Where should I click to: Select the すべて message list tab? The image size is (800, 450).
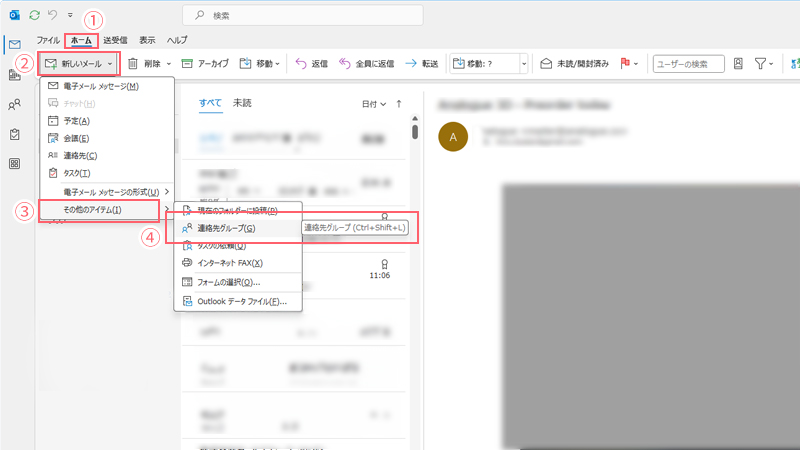tap(210, 103)
